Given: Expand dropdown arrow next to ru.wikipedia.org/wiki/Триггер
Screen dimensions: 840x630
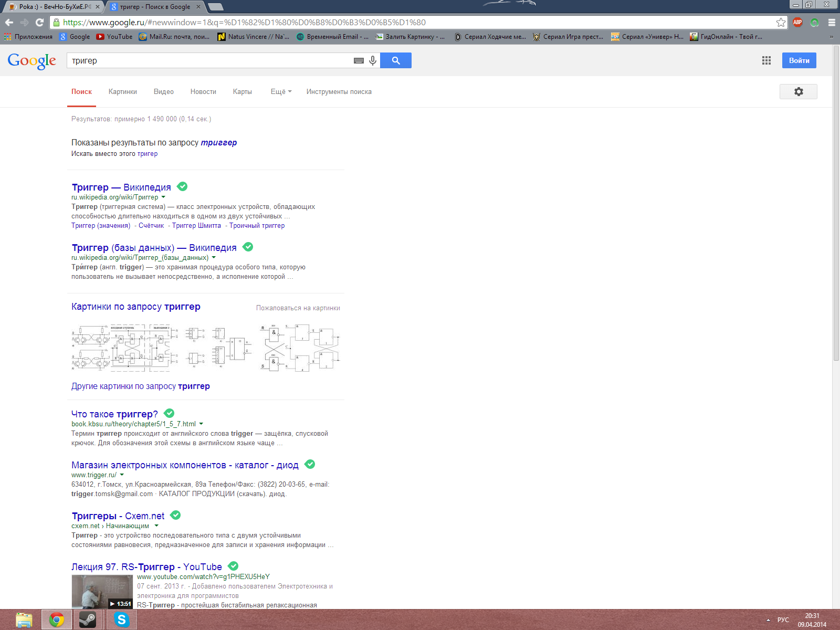Looking at the screenshot, I should [x=163, y=197].
